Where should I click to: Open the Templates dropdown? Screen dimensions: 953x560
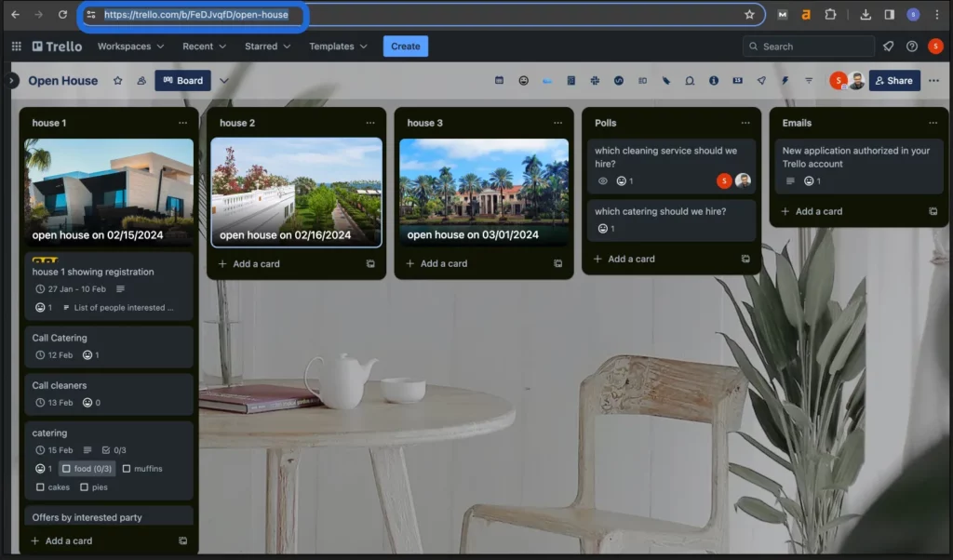[338, 47]
